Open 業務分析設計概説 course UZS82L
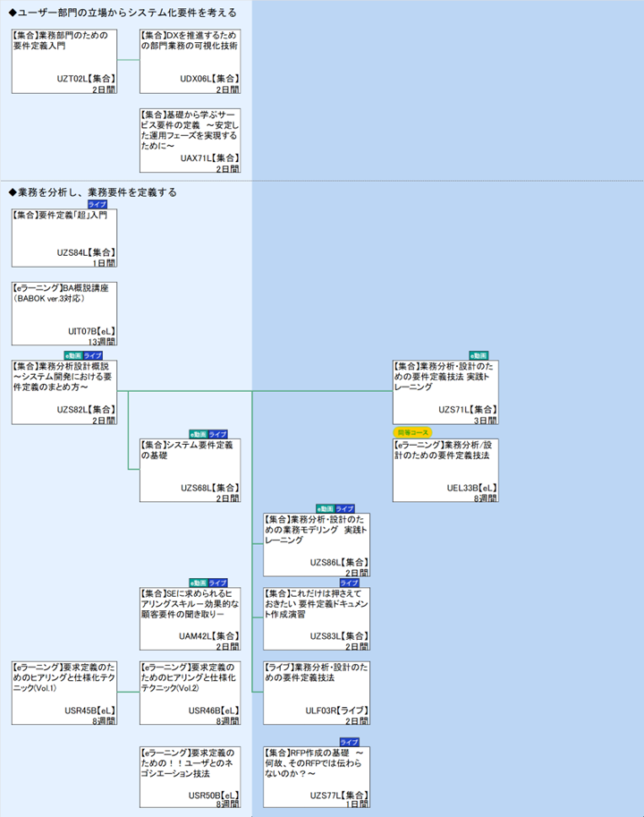This screenshot has width=644, height=817. 64,392
